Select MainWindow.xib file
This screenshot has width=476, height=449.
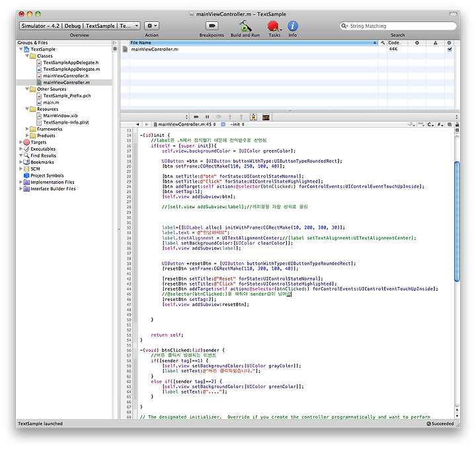[x=60, y=116]
